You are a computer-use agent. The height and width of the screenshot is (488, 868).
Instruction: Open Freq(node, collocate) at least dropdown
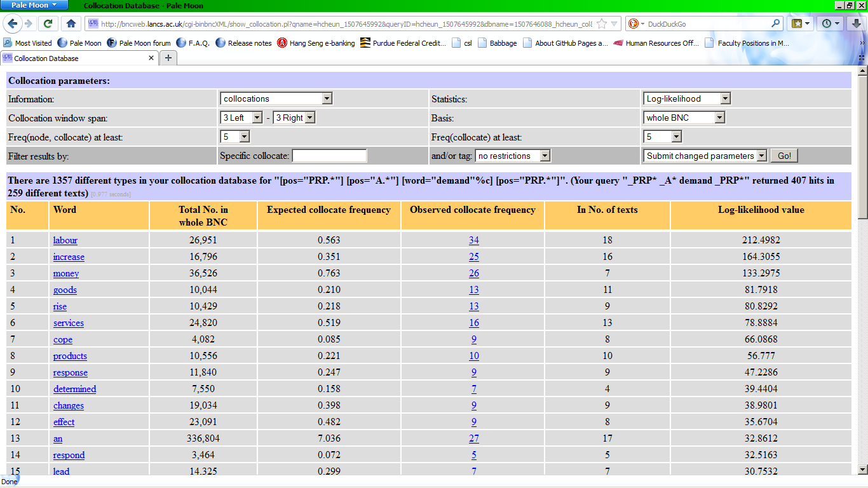pos(235,137)
